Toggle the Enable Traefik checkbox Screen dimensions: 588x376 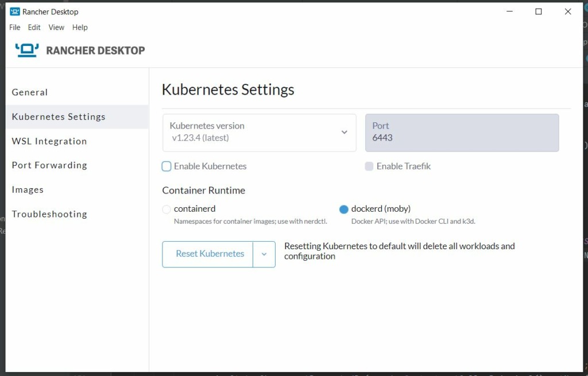(x=369, y=166)
